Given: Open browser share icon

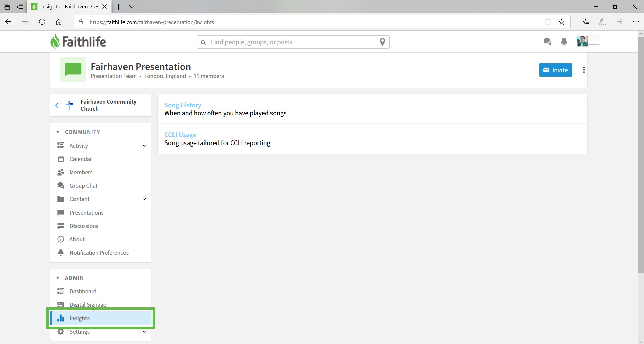Looking at the screenshot, I should [619, 22].
